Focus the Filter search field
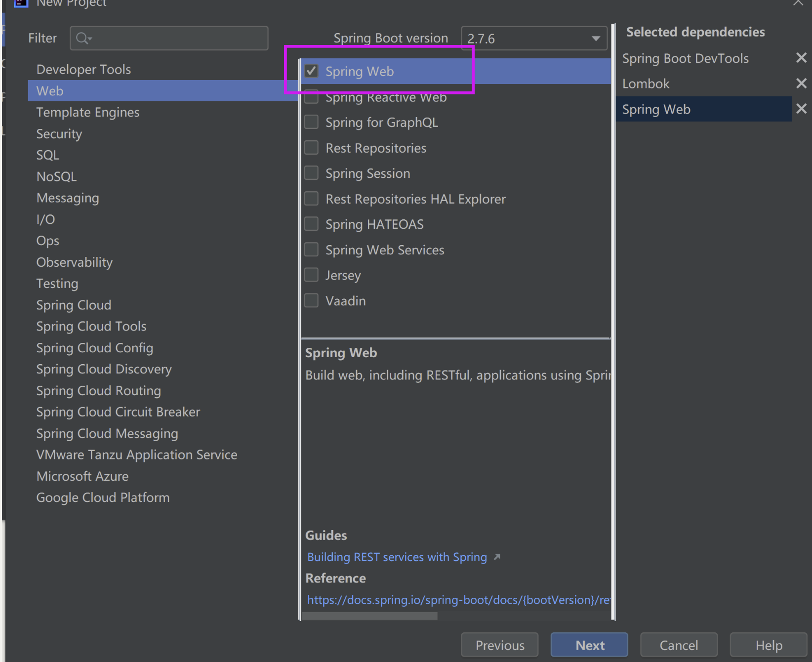 [169, 38]
